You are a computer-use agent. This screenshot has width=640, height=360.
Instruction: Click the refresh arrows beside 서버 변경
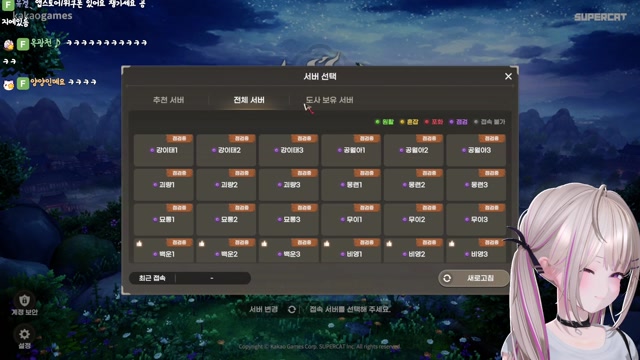tap(292, 309)
